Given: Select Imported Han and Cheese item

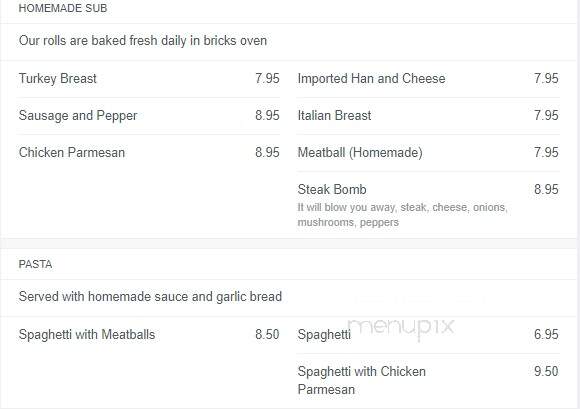Looking at the screenshot, I should coord(371,78).
